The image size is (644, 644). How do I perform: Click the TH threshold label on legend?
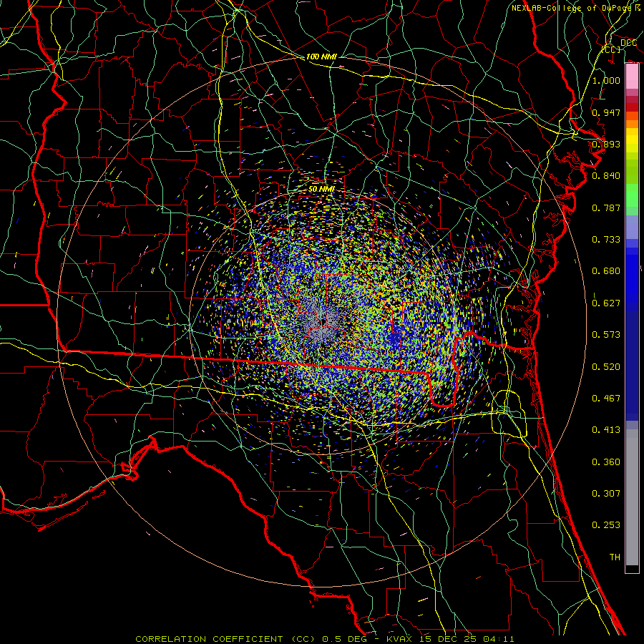615,557
